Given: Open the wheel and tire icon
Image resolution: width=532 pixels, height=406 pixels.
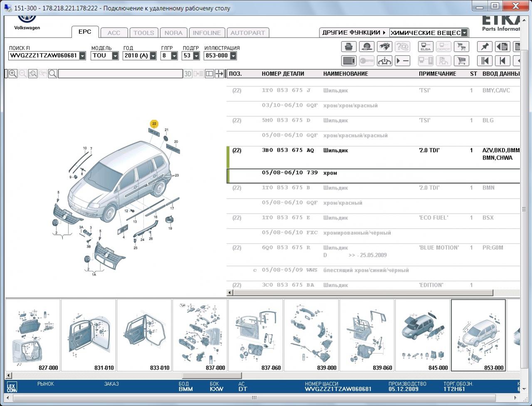Looking at the screenshot, I should (366, 47).
